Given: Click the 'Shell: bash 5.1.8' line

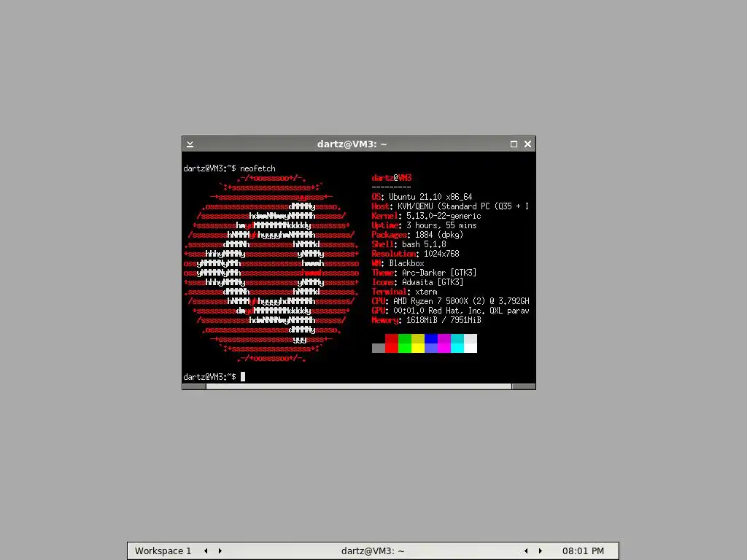Looking at the screenshot, I should [409, 244].
